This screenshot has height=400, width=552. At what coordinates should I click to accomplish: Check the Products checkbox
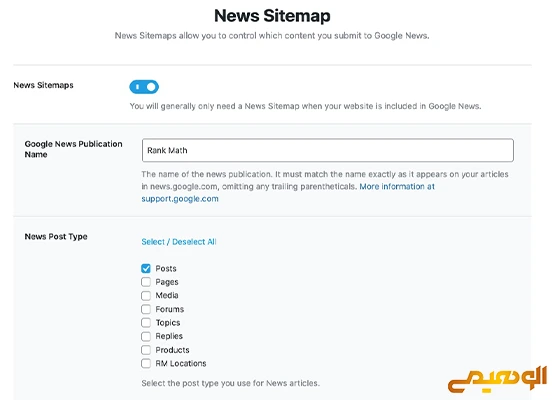point(146,350)
